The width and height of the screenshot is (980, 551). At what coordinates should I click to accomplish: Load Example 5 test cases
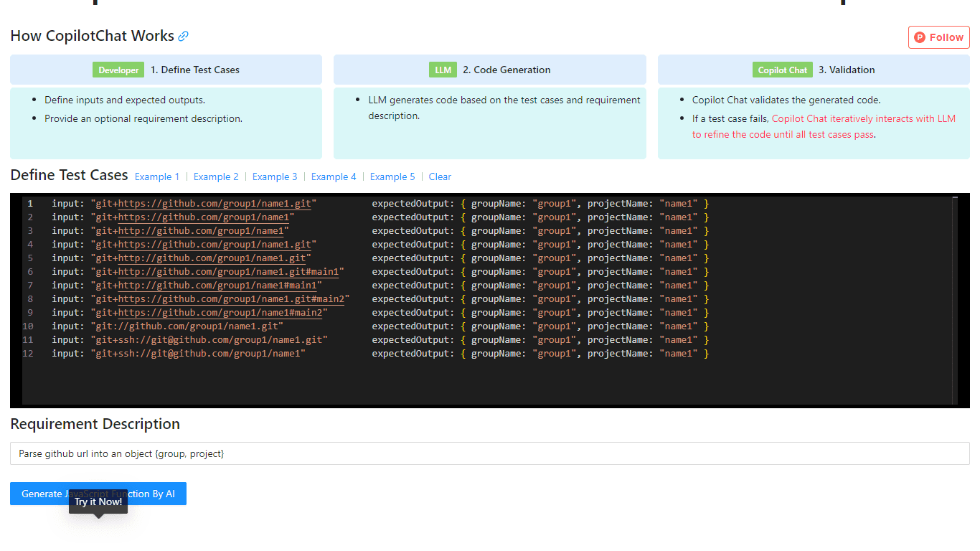pos(392,176)
